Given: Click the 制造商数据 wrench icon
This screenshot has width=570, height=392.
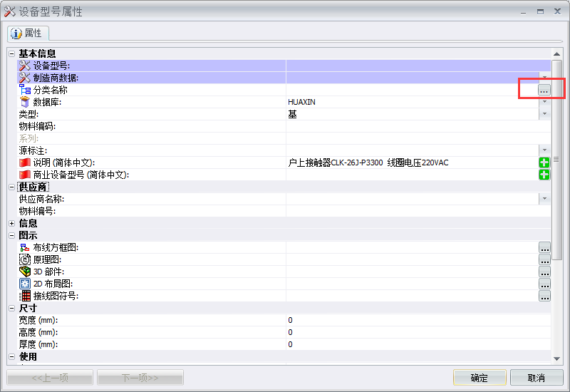Looking at the screenshot, I should click(24, 78).
